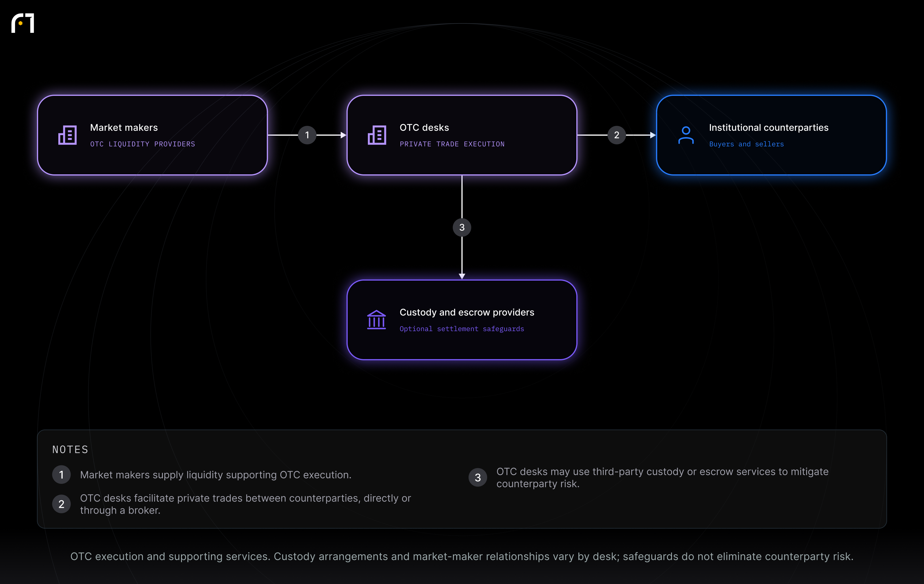Click 'OTC LIQUIDITY PROVIDERS' subtitle
The height and width of the screenshot is (584, 924).
pyautogui.click(x=143, y=144)
